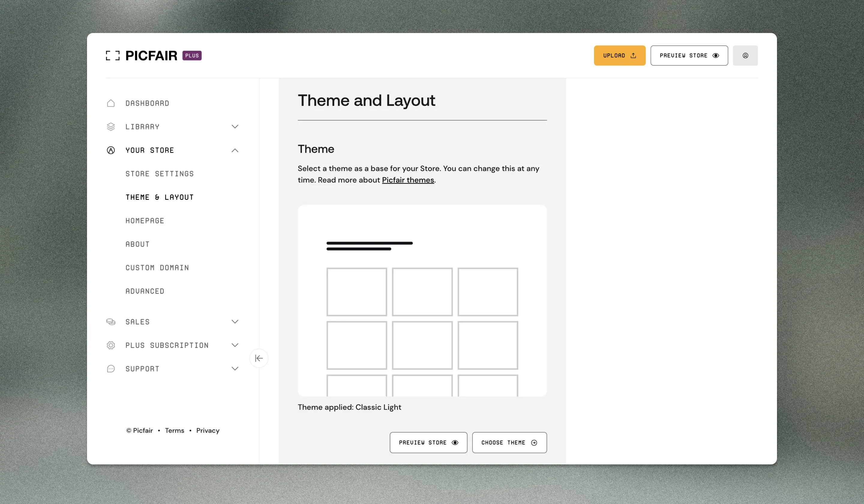This screenshot has height=504, width=864.
Task: Collapse the sidebar with arrow button
Action: [259, 358]
